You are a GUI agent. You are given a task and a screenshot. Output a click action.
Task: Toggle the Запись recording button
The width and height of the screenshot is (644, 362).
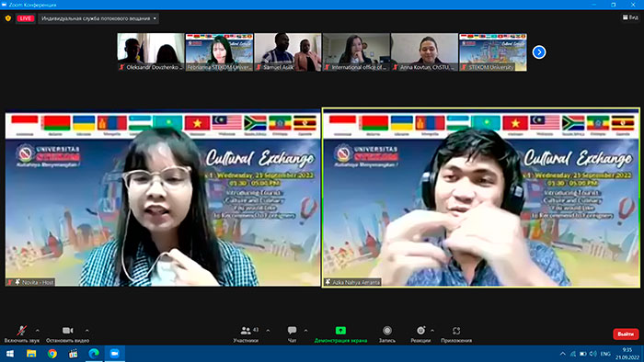[387, 334]
